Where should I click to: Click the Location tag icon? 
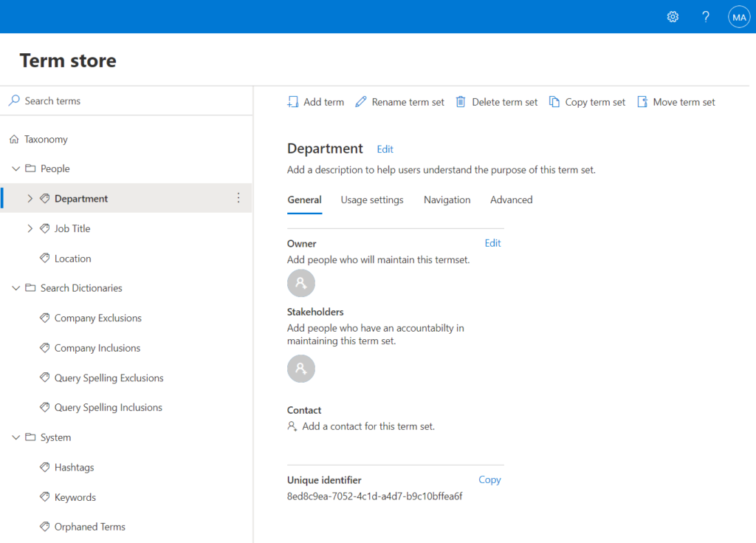(45, 259)
